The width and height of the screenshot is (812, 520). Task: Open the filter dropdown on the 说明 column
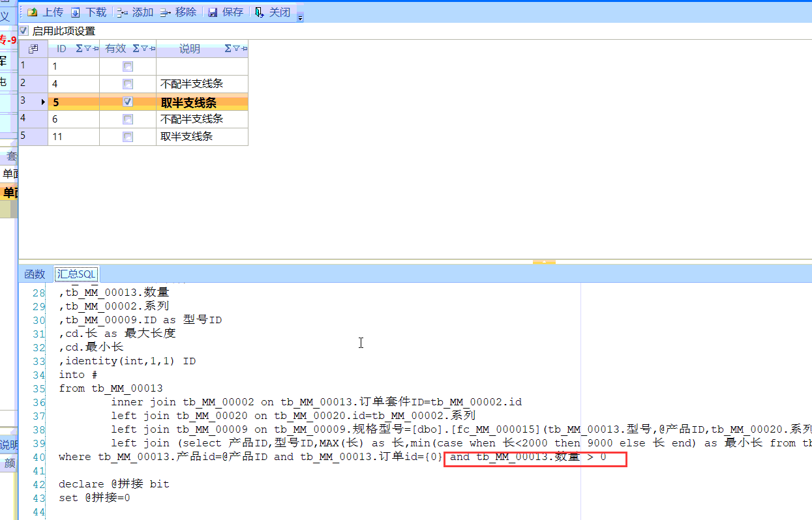[236, 48]
